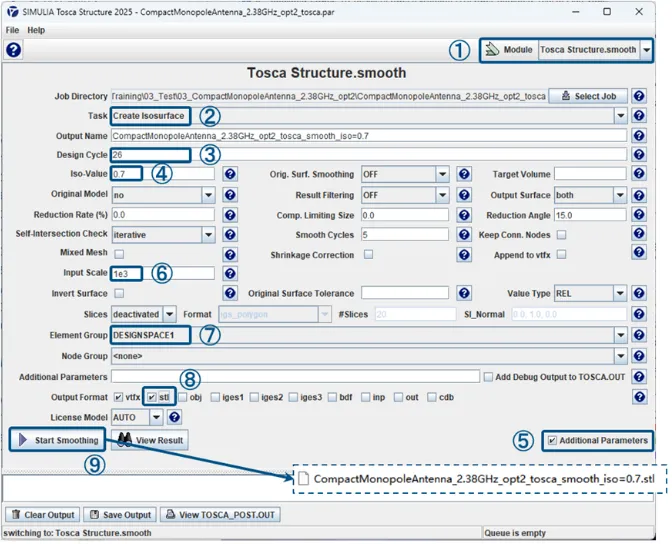Open Element Group dropdown
Viewport: 672px width, 544px height.
click(x=620, y=335)
